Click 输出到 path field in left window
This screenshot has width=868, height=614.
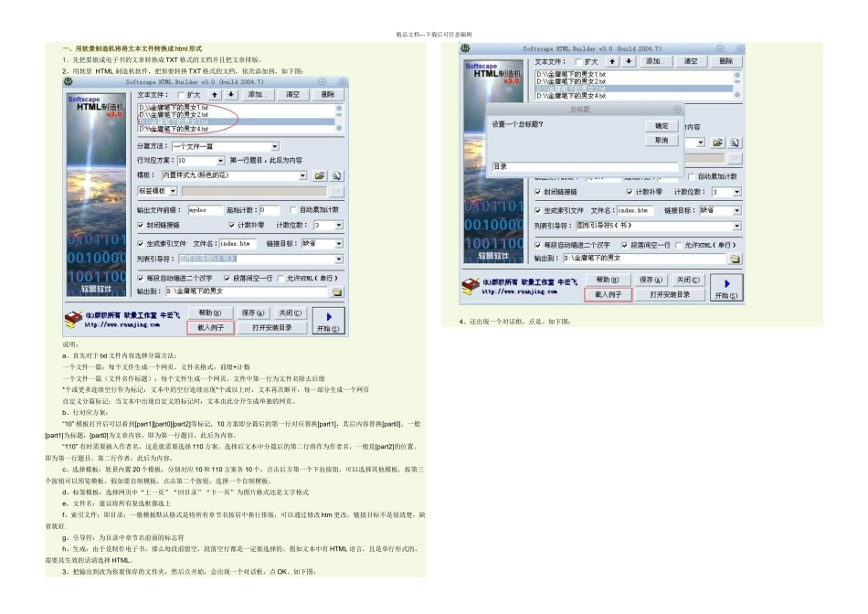click(247, 291)
